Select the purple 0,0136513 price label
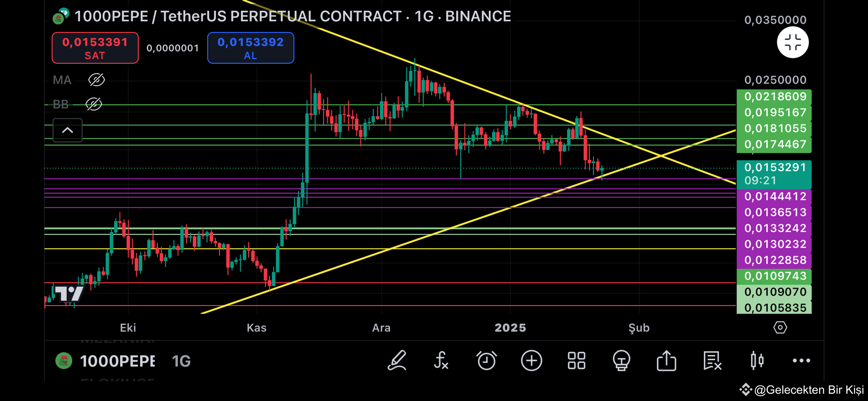This screenshot has height=401, width=868. tap(774, 213)
